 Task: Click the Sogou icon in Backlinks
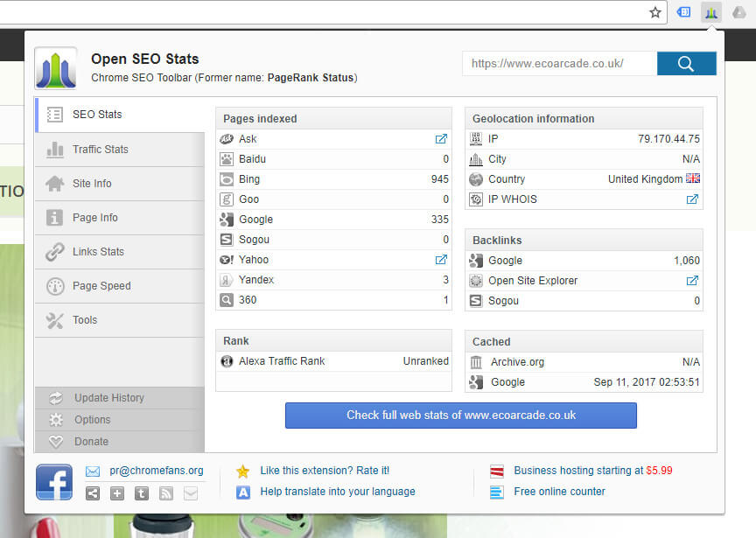pos(476,301)
